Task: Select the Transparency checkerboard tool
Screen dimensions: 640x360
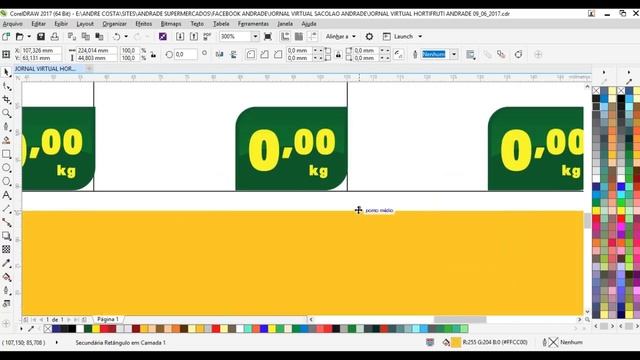Action: [6, 249]
